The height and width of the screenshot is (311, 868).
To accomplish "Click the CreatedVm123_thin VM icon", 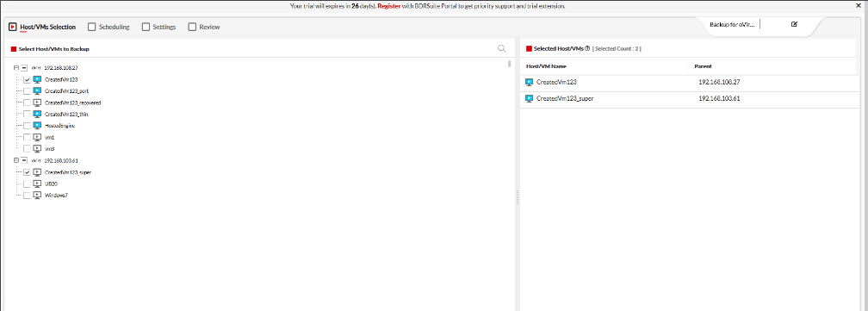I will click(37, 114).
